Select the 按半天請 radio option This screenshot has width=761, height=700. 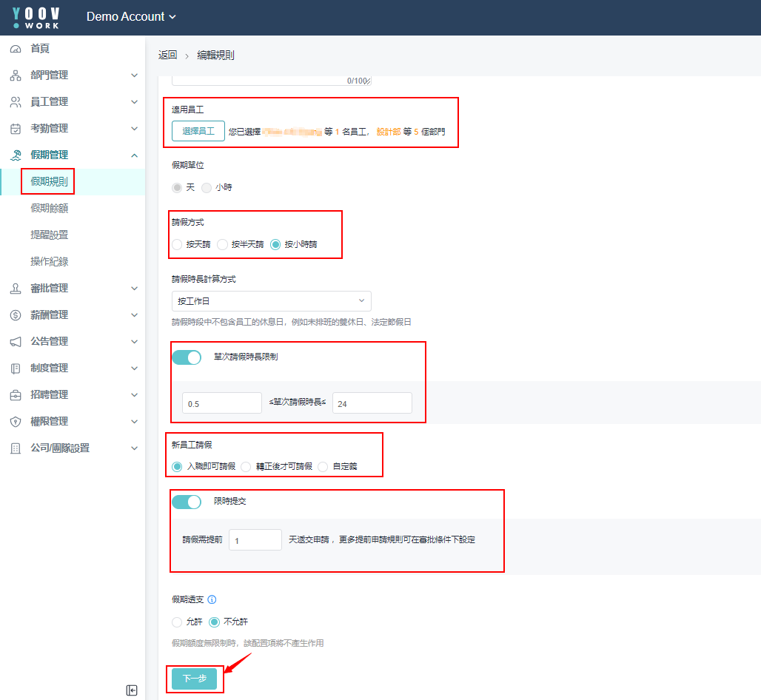(x=222, y=244)
